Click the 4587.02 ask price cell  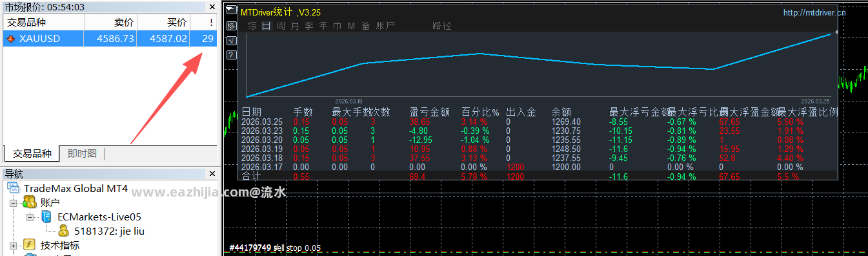[x=168, y=39]
